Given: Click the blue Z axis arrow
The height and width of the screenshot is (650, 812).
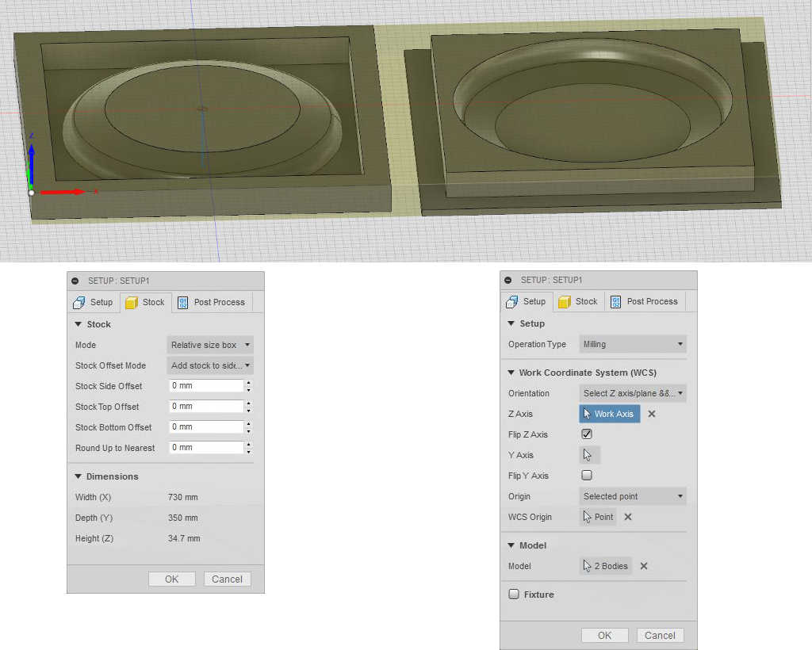Looking at the screenshot, I should 31,165.
